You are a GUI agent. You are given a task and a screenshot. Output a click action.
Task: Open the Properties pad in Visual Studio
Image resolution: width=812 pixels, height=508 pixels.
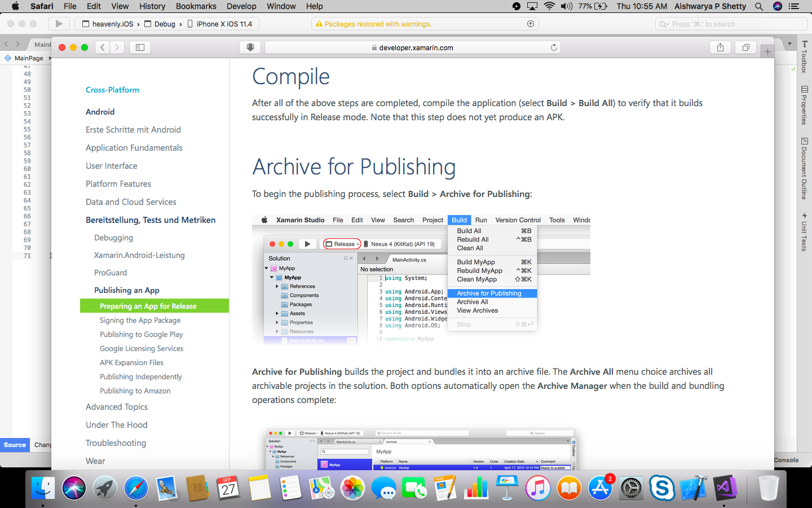[x=804, y=105]
